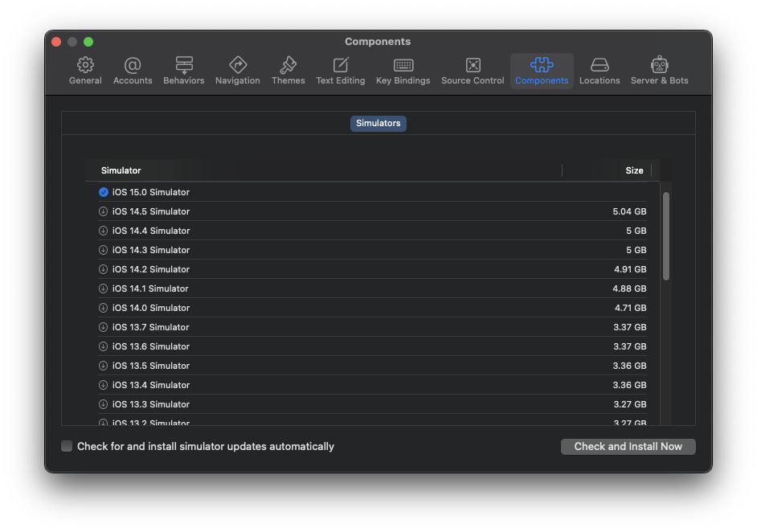757x532 pixels.
Task: Select the iOS 14.2 Simulator row text
Action: pos(150,269)
